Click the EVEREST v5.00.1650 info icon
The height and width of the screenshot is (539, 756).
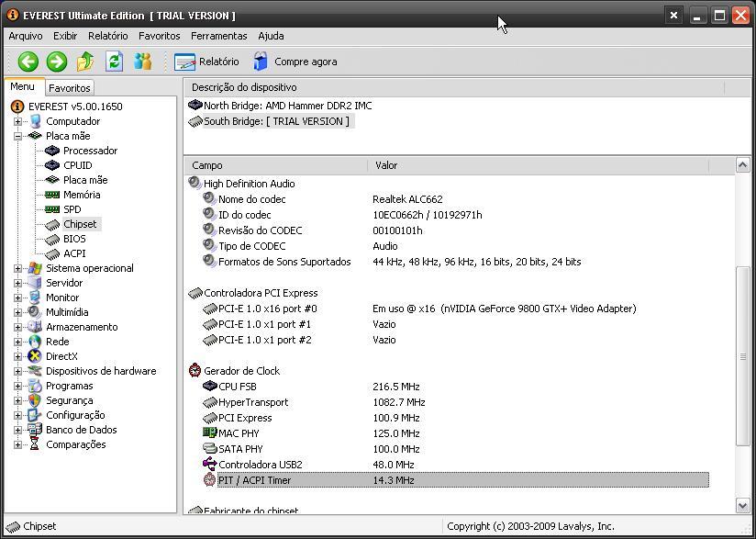pos(17,107)
